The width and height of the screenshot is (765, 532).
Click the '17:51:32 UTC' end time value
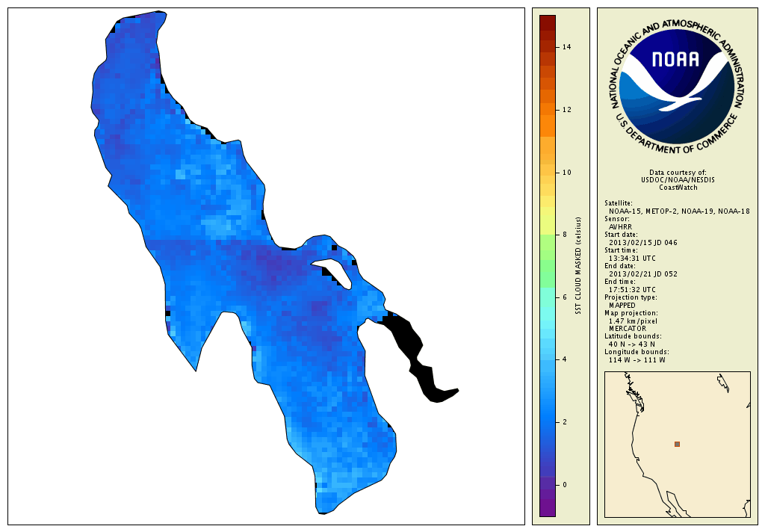pos(632,289)
